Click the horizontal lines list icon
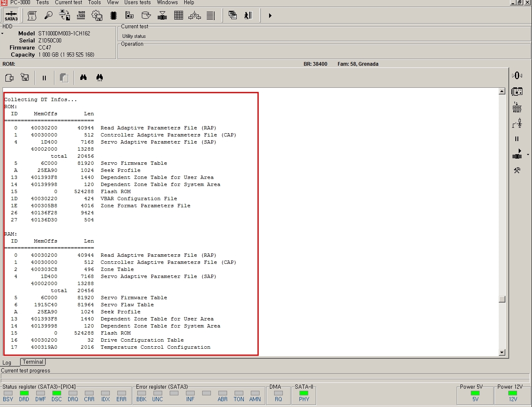The image size is (532, 407). pos(211,16)
